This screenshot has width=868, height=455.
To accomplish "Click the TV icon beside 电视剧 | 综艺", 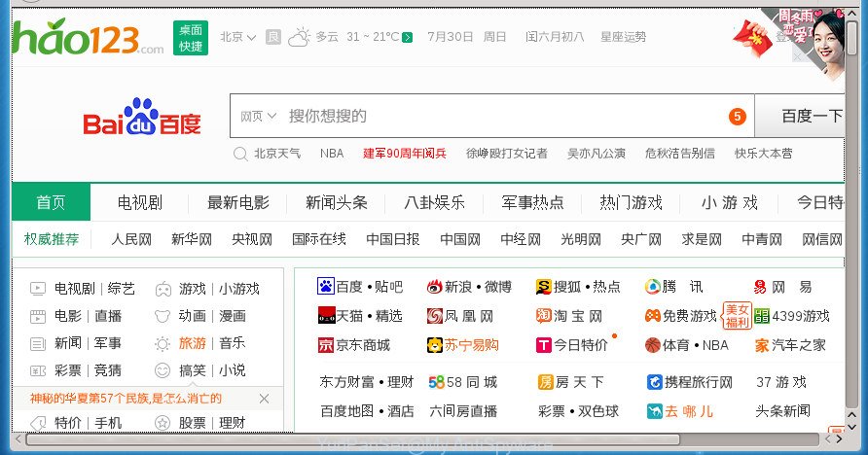I will (x=38, y=289).
